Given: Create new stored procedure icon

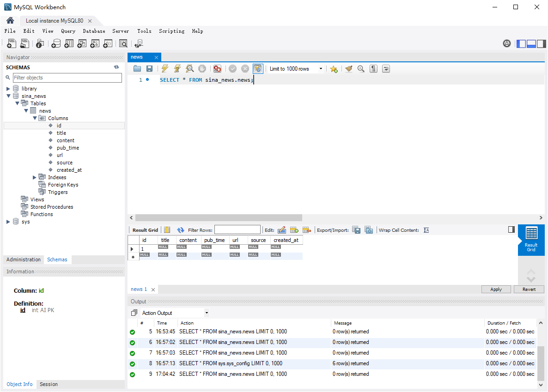Looking at the screenshot, I should (95, 43).
